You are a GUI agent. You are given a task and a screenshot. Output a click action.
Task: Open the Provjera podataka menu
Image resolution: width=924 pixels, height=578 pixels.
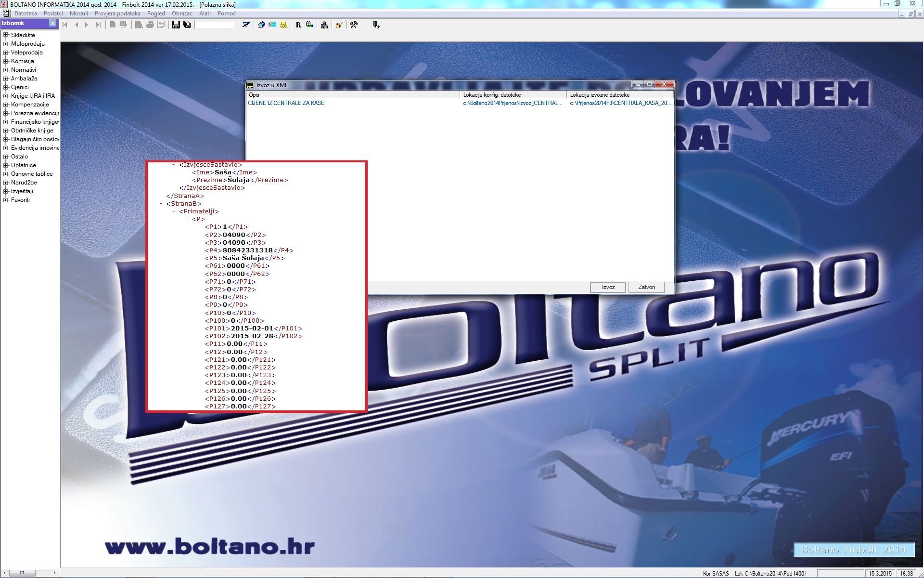pyautogui.click(x=117, y=13)
